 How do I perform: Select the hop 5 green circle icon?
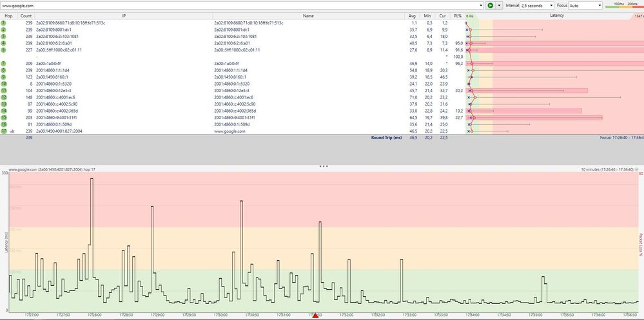click(x=4, y=50)
